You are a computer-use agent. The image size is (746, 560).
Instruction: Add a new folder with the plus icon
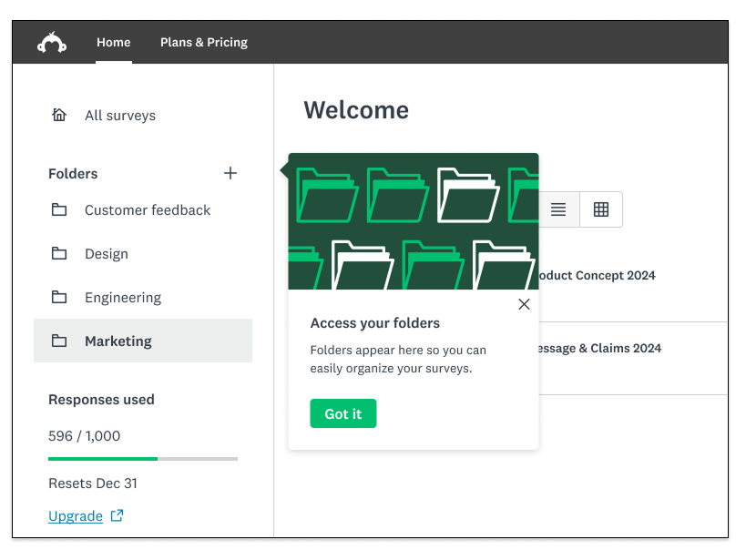(x=230, y=173)
